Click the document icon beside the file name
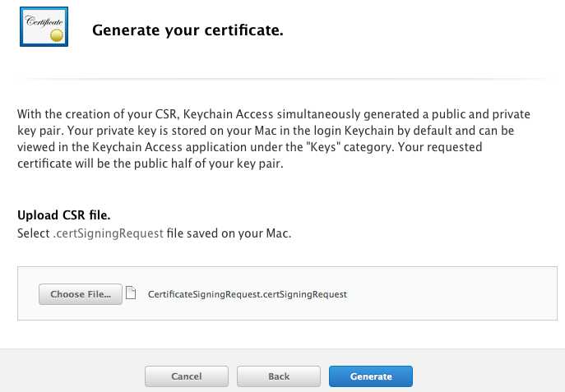 tap(130, 293)
